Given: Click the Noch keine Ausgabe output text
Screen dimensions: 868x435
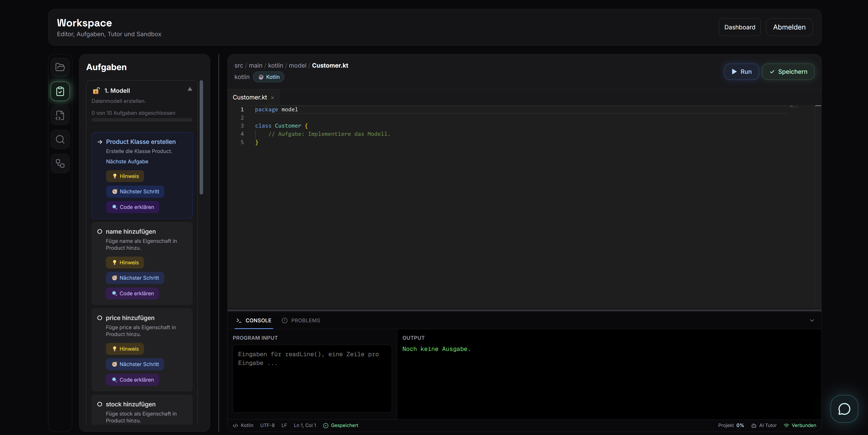Looking at the screenshot, I should point(436,349).
